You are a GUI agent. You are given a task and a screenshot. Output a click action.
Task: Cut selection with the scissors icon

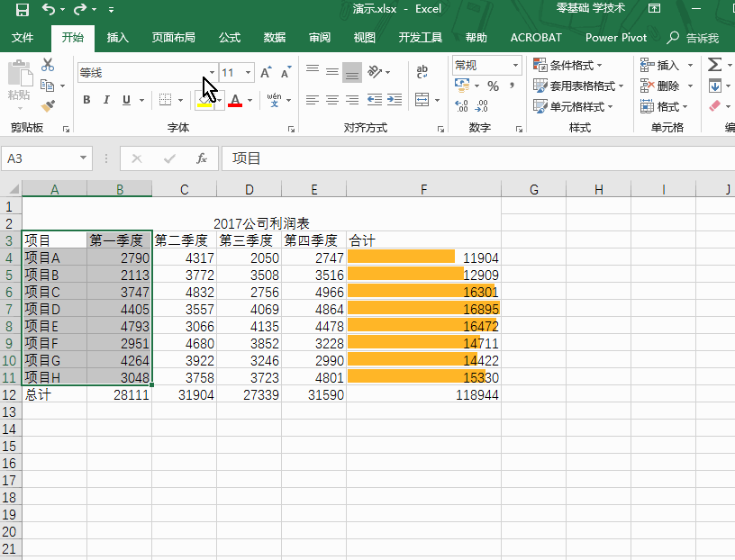48,65
